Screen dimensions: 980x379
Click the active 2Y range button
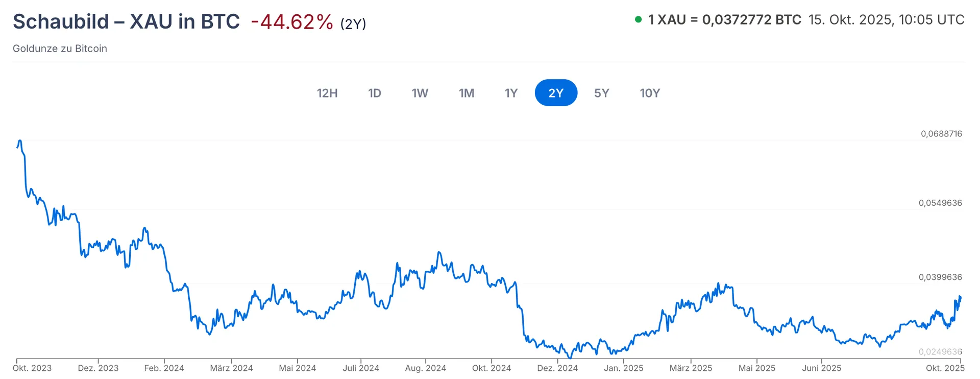pos(556,93)
